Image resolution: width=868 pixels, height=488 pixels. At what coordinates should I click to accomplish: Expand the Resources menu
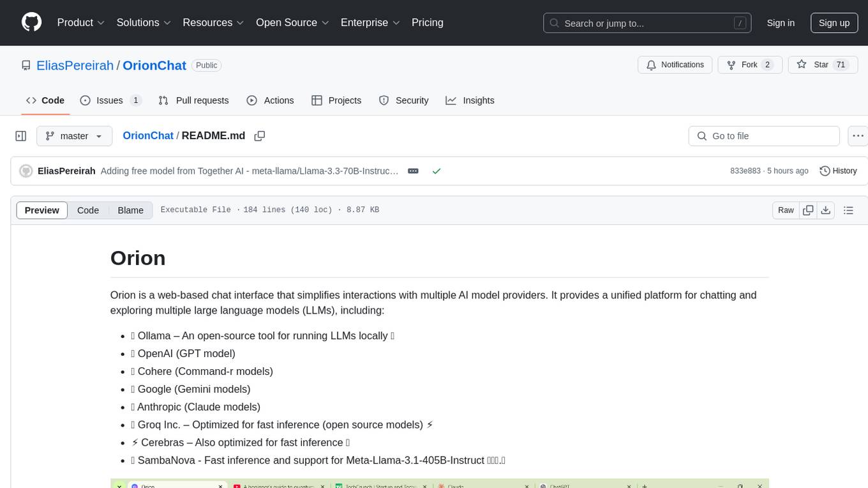pos(213,22)
